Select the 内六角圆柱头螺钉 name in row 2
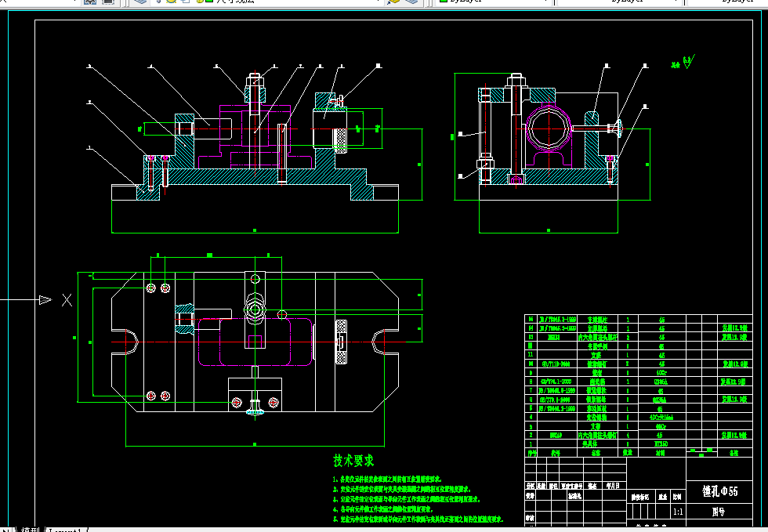Image resolution: width=768 pixels, height=532 pixels. (597, 435)
